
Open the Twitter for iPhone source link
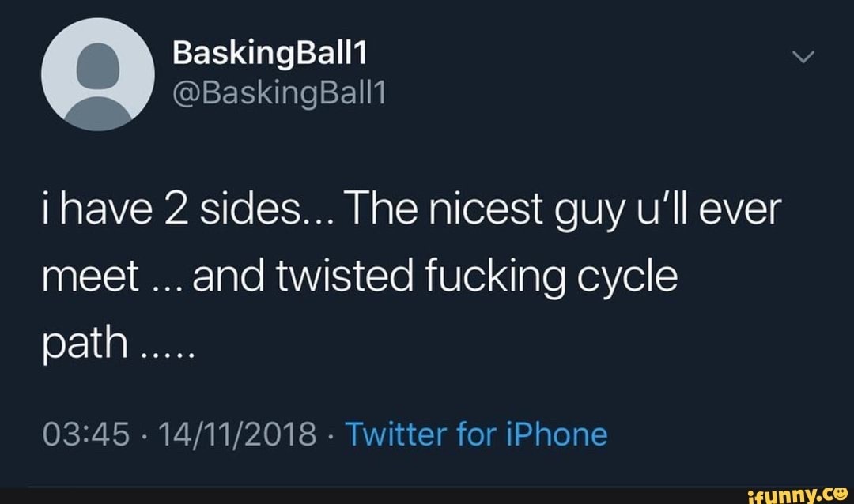pyautogui.click(x=477, y=434)
